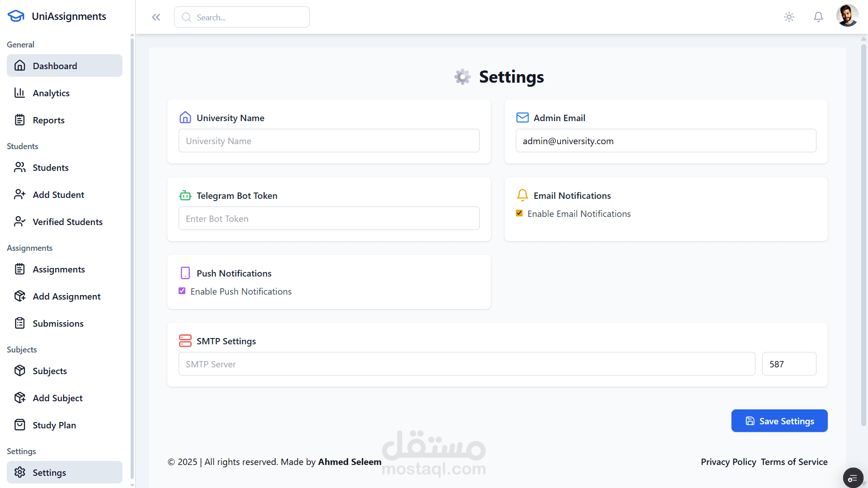Toggle the light/dark theme sun icon

789,17
